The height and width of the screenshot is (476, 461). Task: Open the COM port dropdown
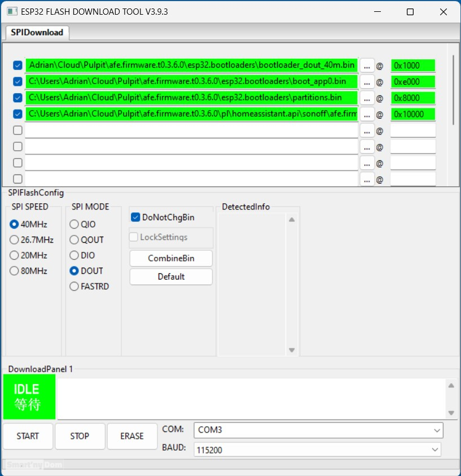click(318, 430)
